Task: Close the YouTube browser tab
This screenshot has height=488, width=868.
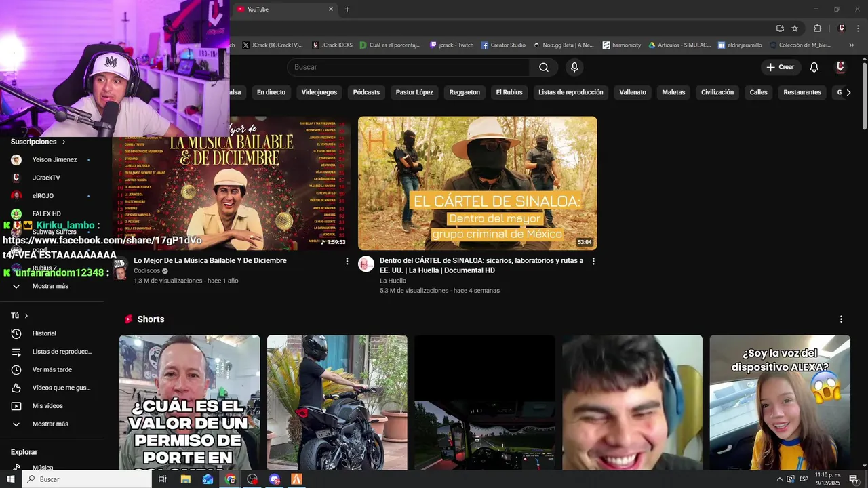Action: (331, 9)
